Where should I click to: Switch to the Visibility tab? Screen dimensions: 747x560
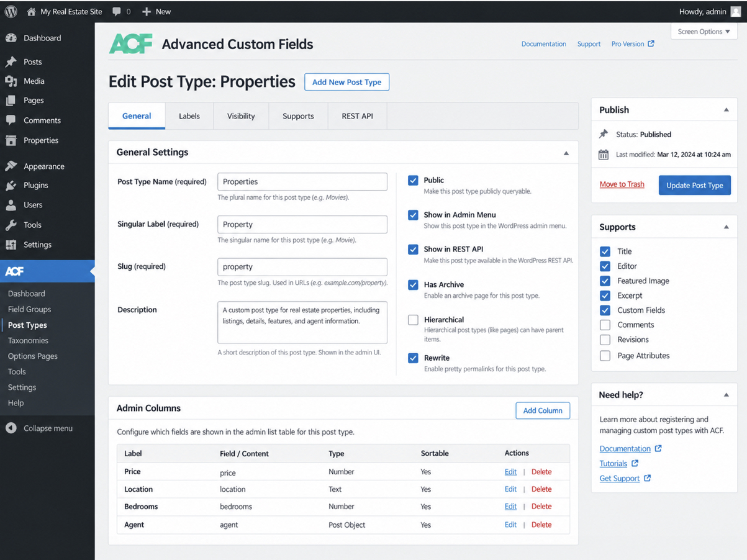(x=241, y=116)
